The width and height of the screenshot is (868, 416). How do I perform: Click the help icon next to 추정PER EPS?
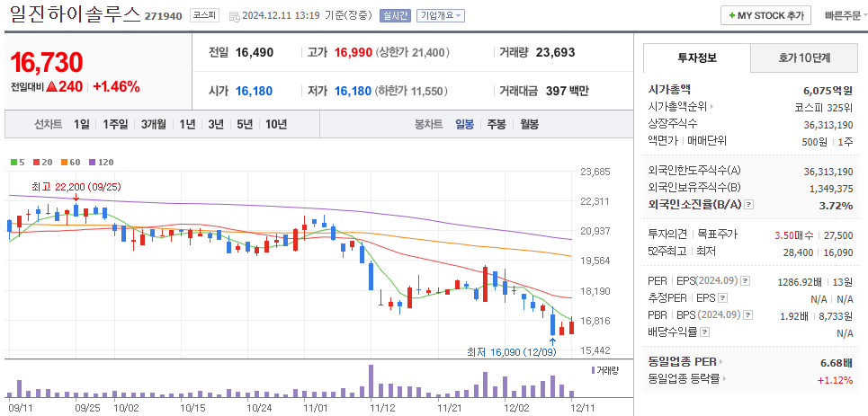pos(722,298)
